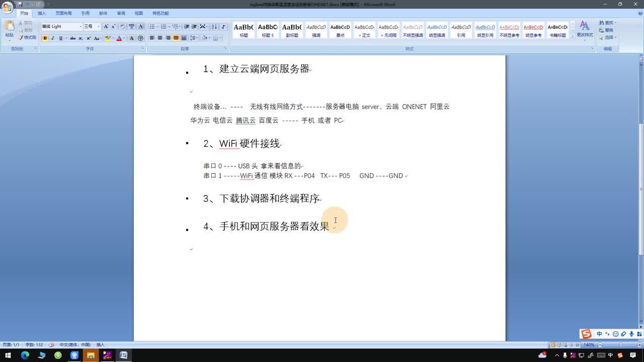The width and height of the screenshot is (644, 362).
Task: Increase paragraph indent
Action: 194,26
